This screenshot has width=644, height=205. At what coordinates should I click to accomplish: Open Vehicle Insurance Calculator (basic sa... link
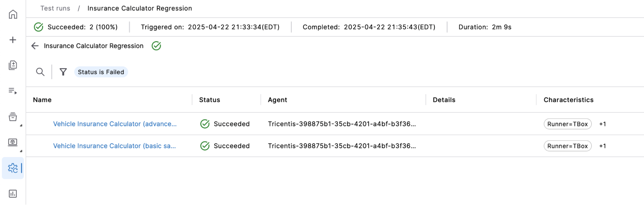[x=114, y=146]
